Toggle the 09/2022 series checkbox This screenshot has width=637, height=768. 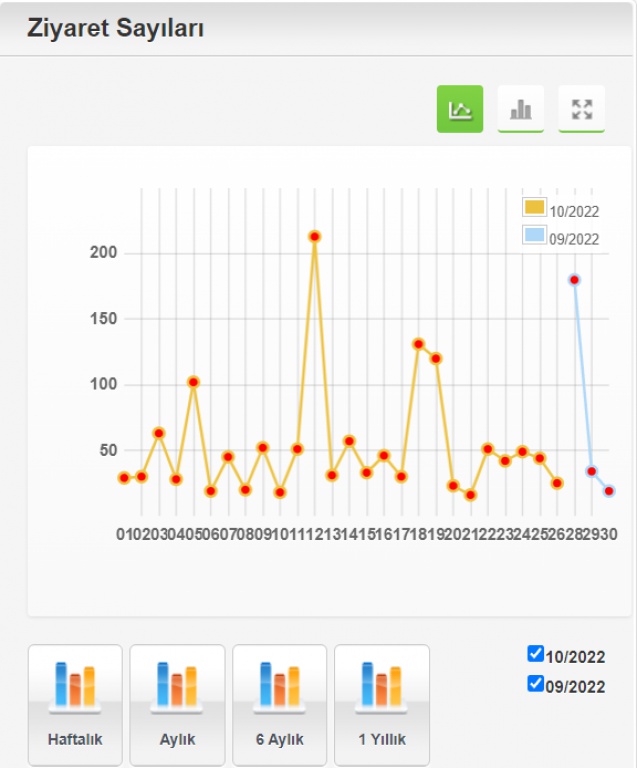click(x=536, y=685)
